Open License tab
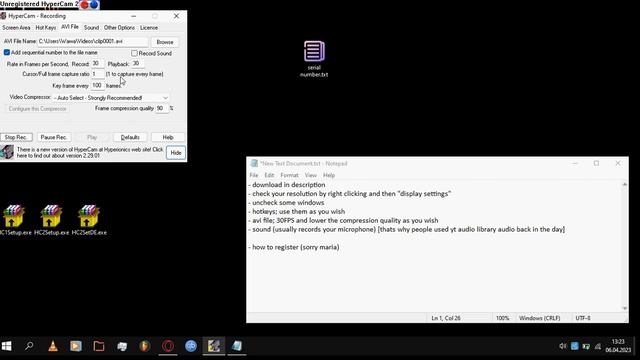 [x=149, y=27]
